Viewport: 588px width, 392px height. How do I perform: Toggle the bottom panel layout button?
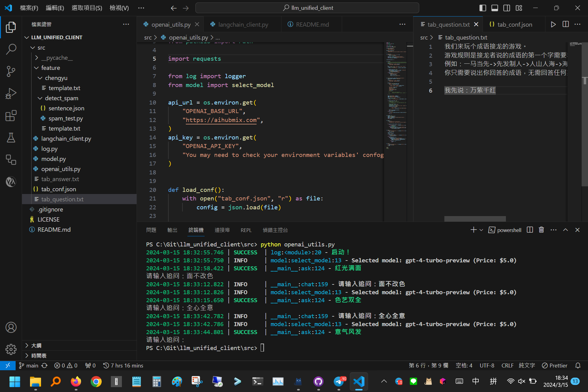[x=495, y=8]
